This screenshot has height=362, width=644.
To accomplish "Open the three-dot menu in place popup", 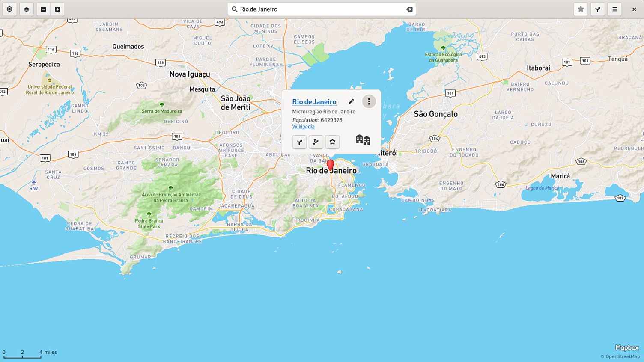I will (369, 101).
